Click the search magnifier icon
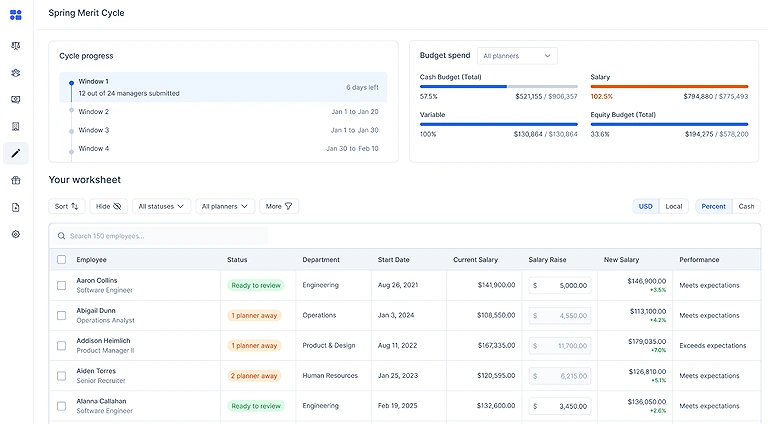The height and width of the screenshot is (424, 768). point(61,236)
